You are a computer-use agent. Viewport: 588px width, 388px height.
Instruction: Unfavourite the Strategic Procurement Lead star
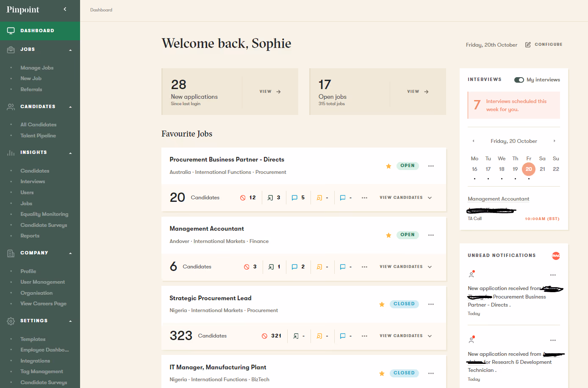click(382, 304)
